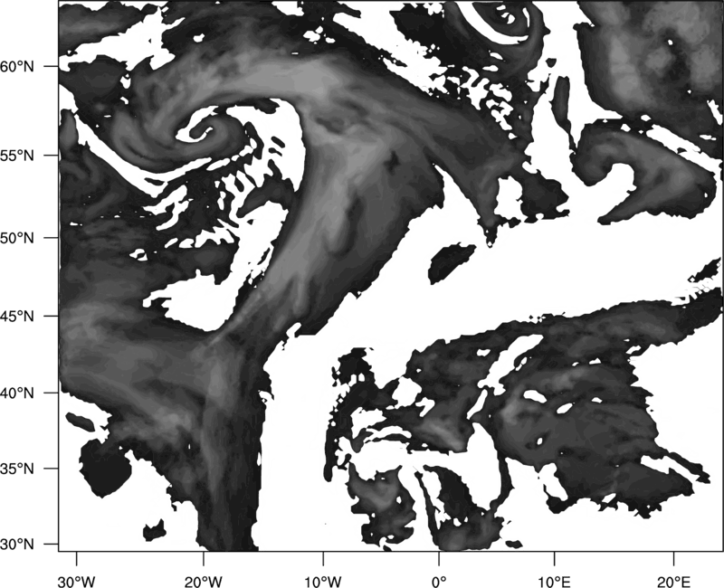Viewport: 724px width, 588px height.
Task: Click the 35°N latitude label
Action: point(17,469)
